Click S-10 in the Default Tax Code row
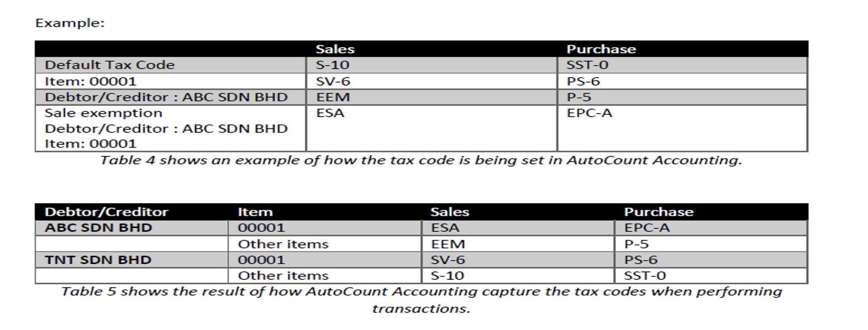This screenshot has width=868, height=330. [x=333, y=65]
